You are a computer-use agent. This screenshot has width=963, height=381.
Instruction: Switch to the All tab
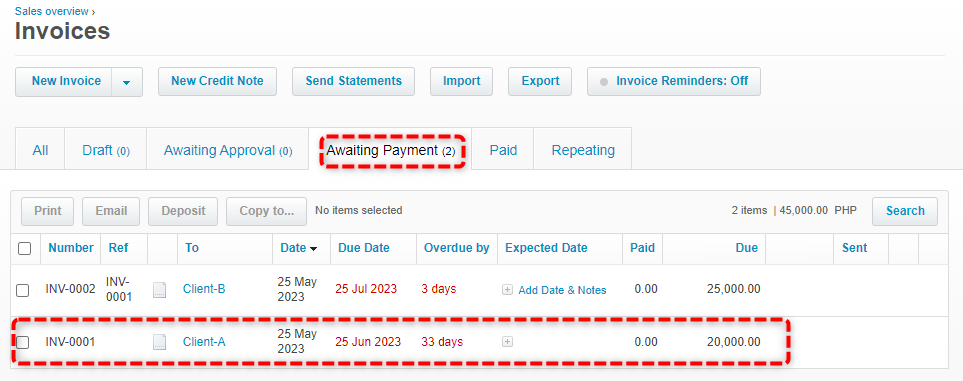pos(40,150)
